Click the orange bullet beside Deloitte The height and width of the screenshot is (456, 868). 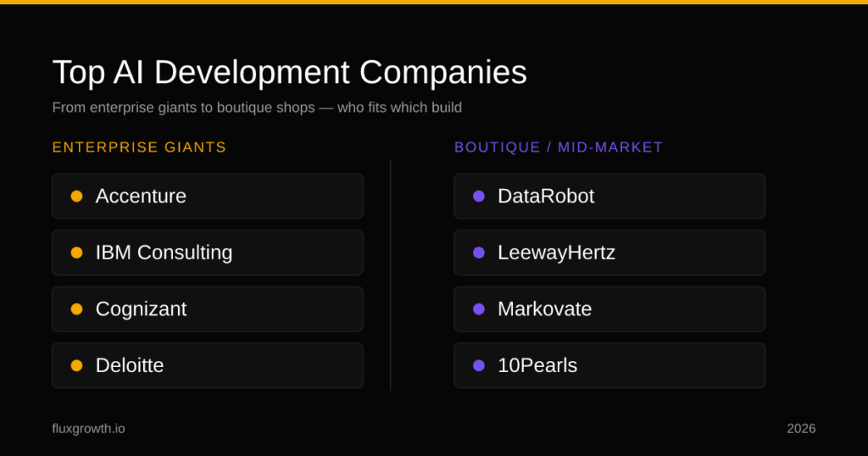(77, 365)
